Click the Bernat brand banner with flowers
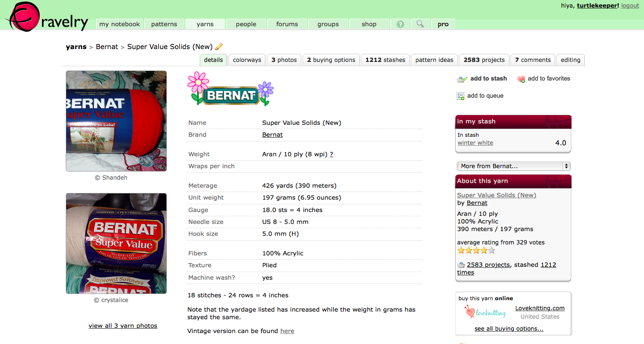Viewport: 644px width, 344px height. coord(231,89)
